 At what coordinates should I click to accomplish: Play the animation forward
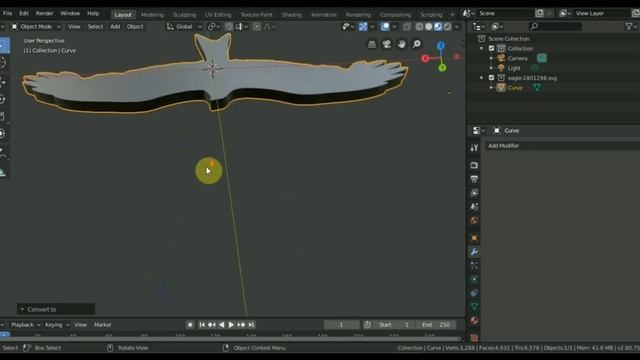pos(231,324)
